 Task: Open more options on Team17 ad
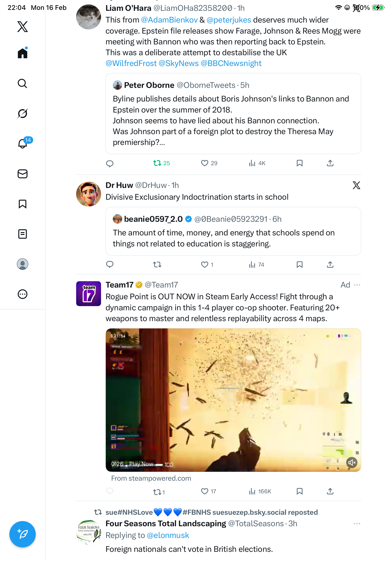[x=357, y=285]
